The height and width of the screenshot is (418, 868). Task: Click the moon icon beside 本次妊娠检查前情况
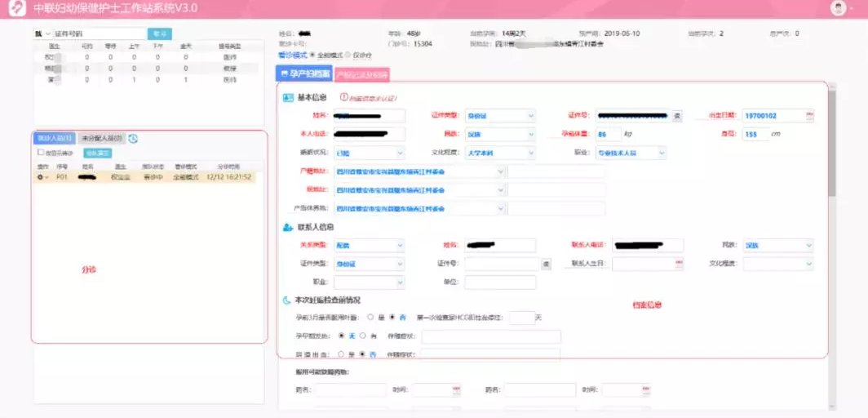[x=287, y=300]
